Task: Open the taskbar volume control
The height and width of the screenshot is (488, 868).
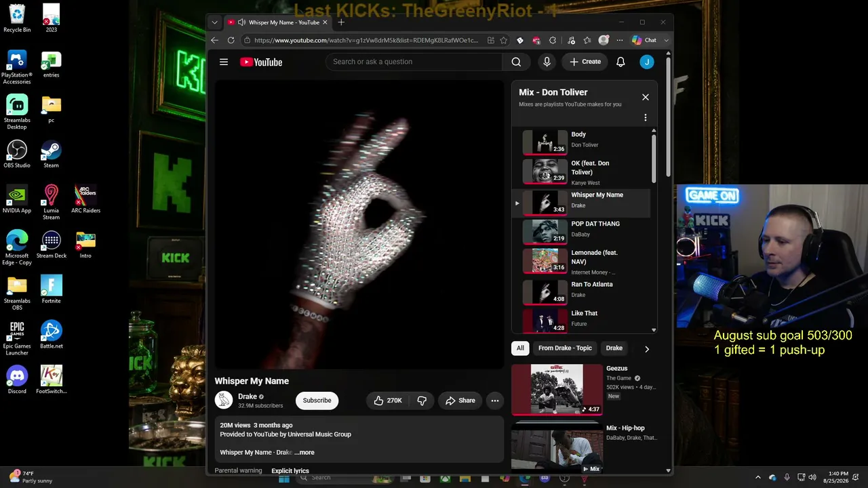Action: [812, 477]
